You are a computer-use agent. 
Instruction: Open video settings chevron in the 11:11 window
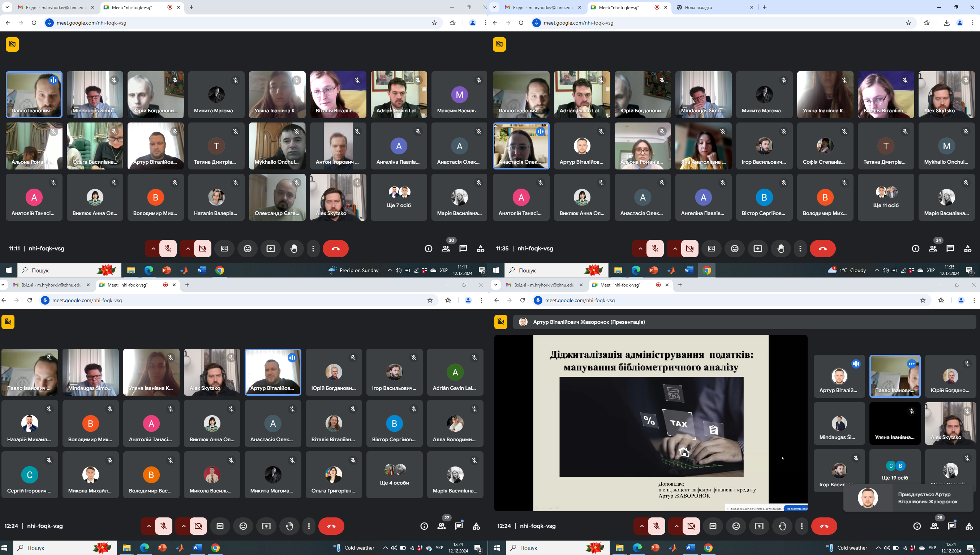[x=188, y=249]
